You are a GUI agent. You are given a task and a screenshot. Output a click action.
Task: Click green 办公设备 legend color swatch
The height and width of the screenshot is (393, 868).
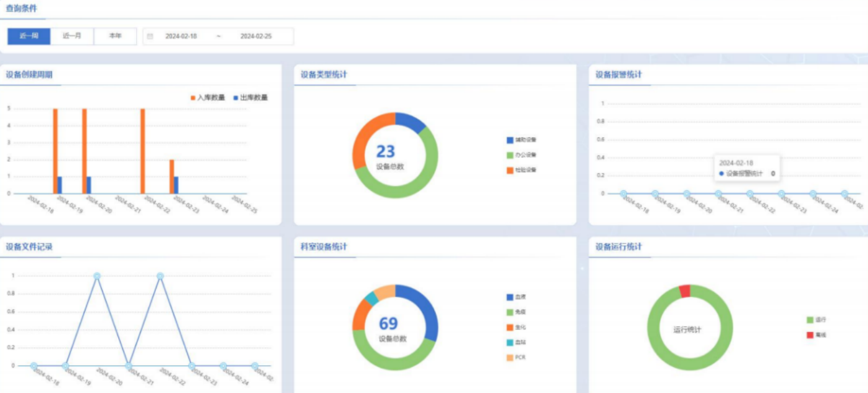click(510, 155)
